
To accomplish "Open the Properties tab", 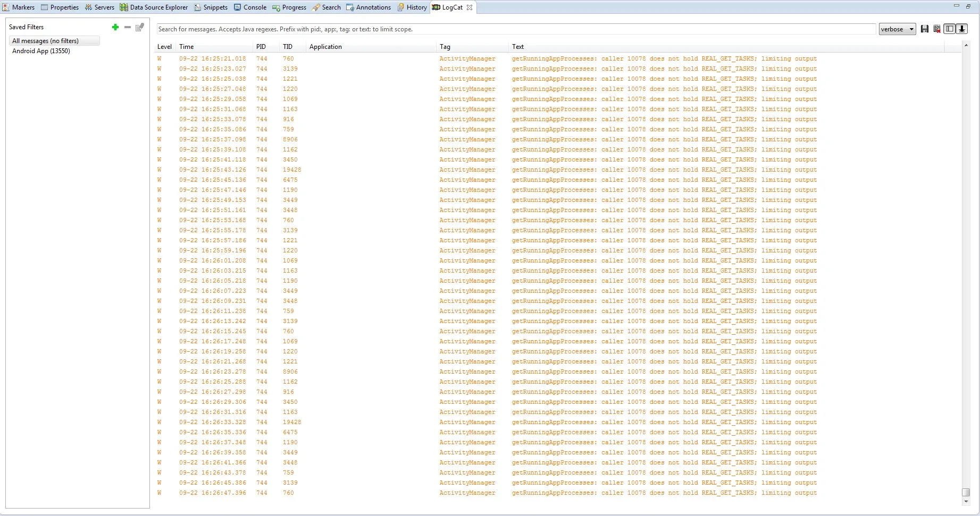I will point(60,7).
